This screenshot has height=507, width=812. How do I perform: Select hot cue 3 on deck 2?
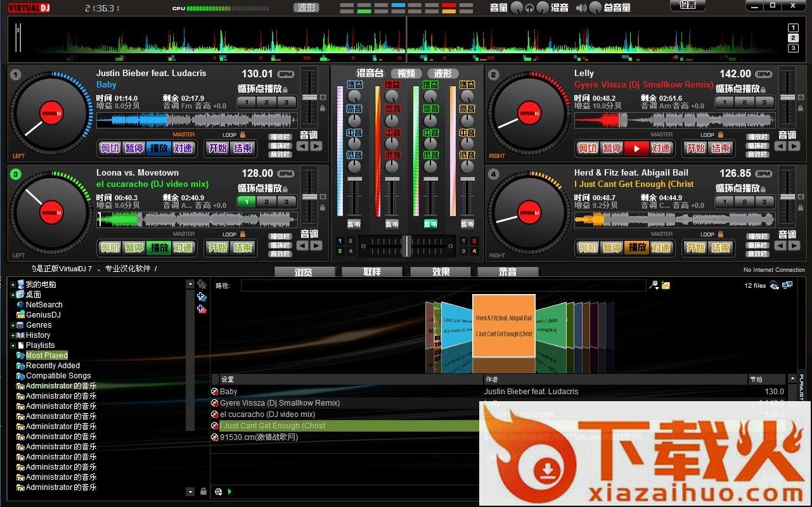point(764,103)
